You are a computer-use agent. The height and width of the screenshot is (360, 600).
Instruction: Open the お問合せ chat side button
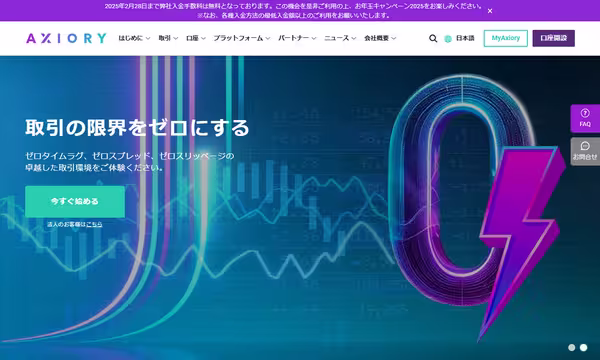coord(585,151)
